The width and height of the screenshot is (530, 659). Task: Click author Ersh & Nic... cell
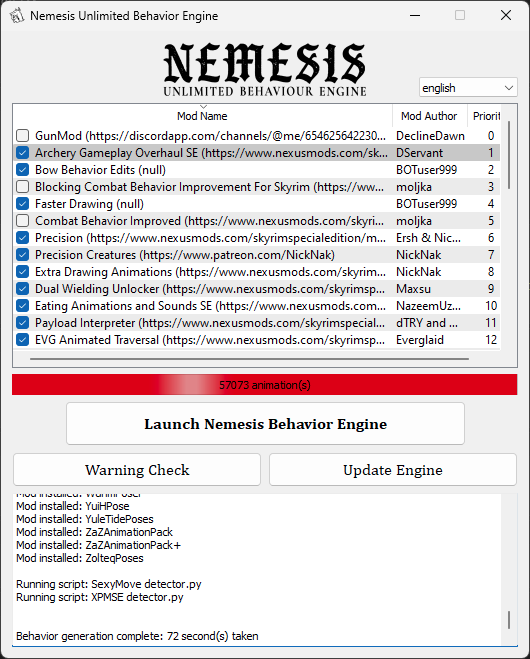click(428, 238)
